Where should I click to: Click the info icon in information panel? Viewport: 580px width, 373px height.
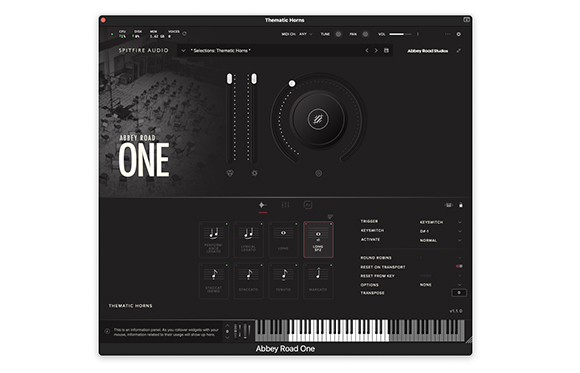pyautogui.click(x=107, y=332)
